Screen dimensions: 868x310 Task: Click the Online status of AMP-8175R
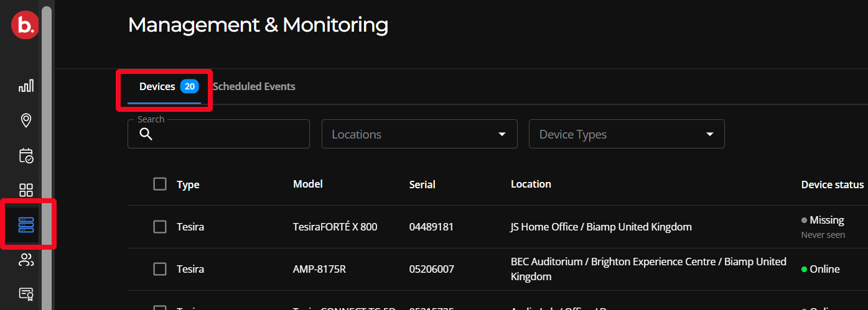(824, 269)
